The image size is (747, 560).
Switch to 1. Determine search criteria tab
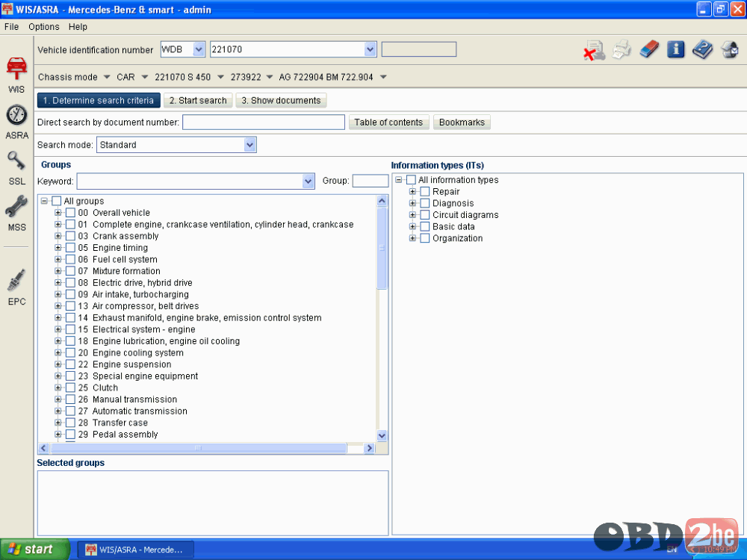click(99, 101)
